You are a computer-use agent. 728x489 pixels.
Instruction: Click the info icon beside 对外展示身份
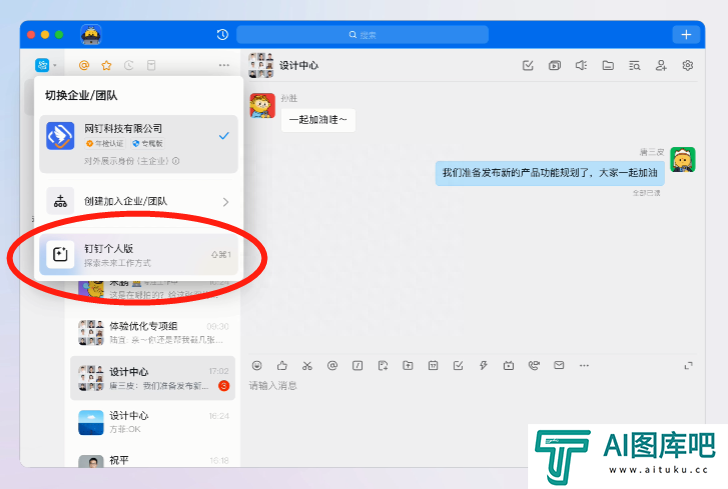[x=176, y=161]
